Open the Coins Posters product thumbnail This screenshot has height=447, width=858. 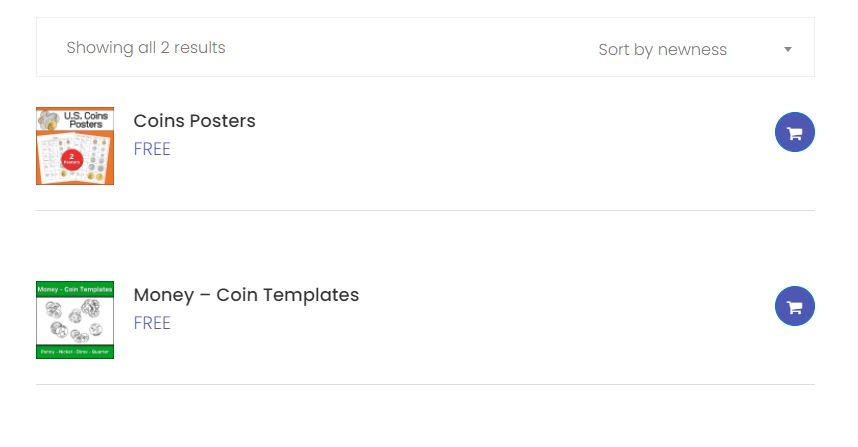[75, 146]
